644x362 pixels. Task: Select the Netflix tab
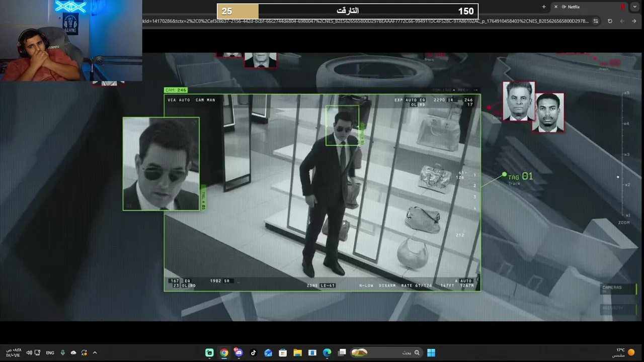590,7
